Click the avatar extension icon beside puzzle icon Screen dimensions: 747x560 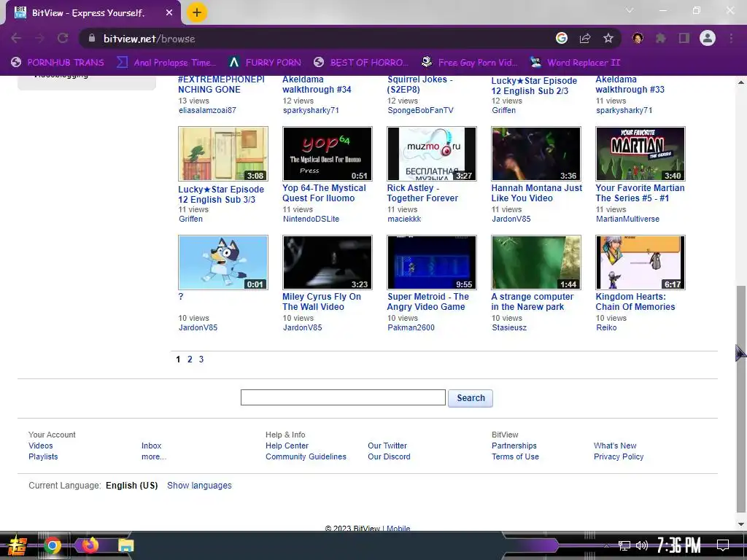pyautogui.click(x=638, y=38)
